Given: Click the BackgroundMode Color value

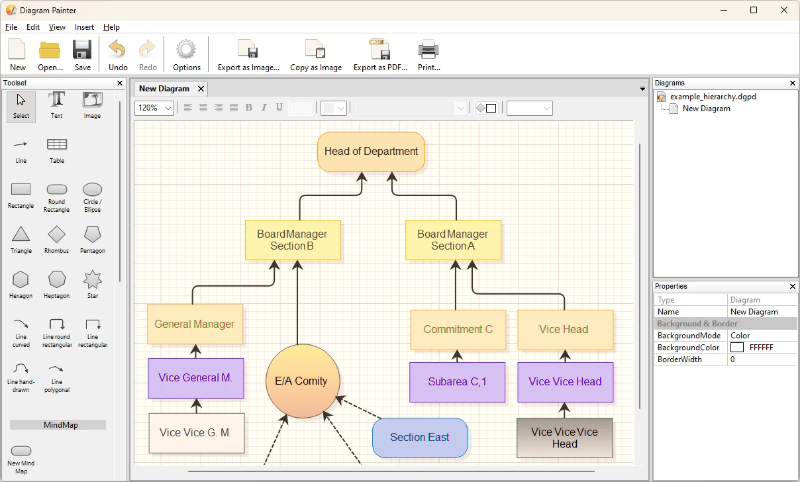Looking at the screenshot, I should tap(762, 335).
